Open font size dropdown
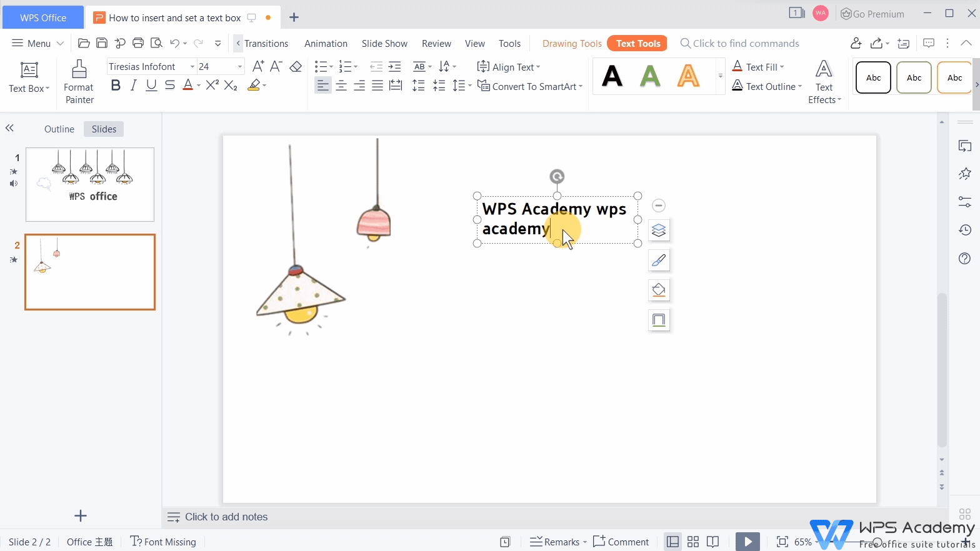 click(239, 66)
